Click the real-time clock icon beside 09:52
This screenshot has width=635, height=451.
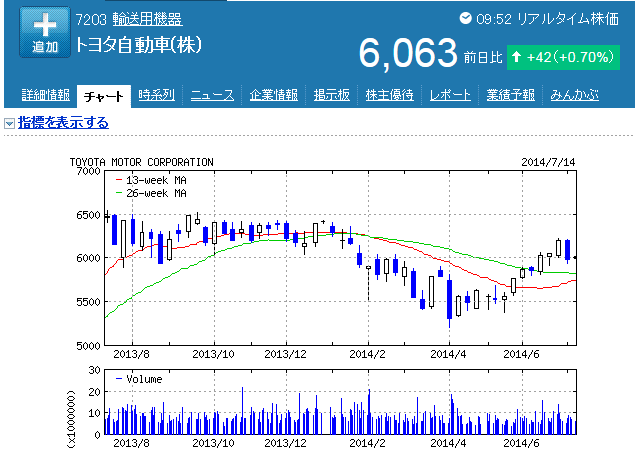[465, 18]
